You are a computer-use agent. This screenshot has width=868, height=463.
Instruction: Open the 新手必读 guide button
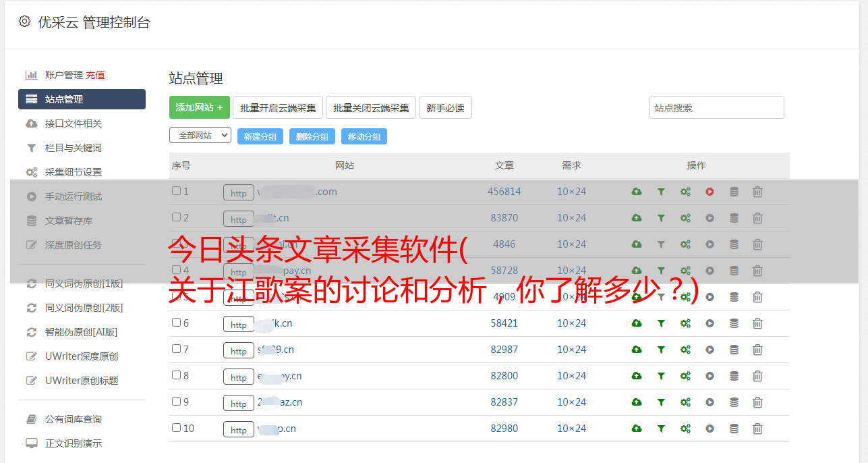pyautogui.click(x=446, y=107)
